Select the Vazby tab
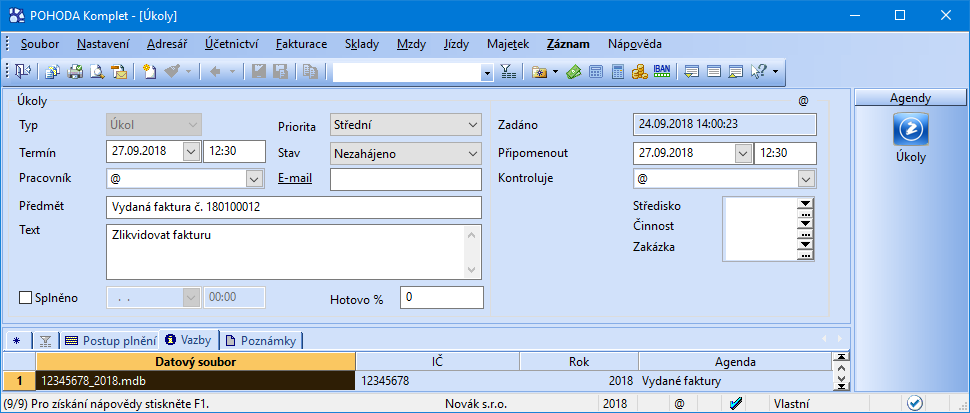The image size is (970, 413). [x=189, y=339]
